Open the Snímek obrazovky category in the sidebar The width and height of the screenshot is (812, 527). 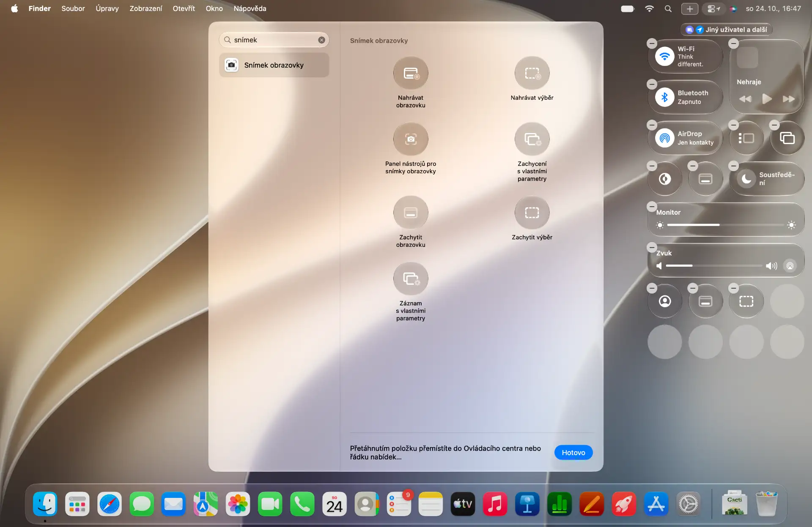point(274,65)
